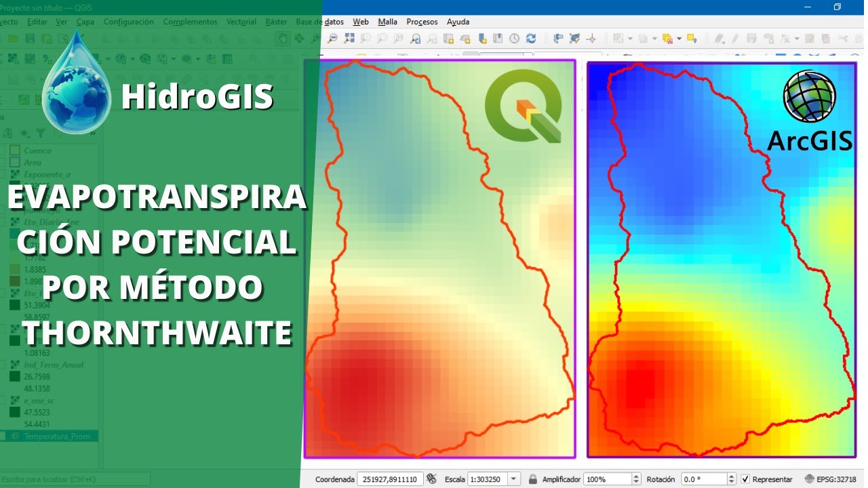The image size is (868, 488).
Task: Click the New 3D Map View icon
Action: 465,39
